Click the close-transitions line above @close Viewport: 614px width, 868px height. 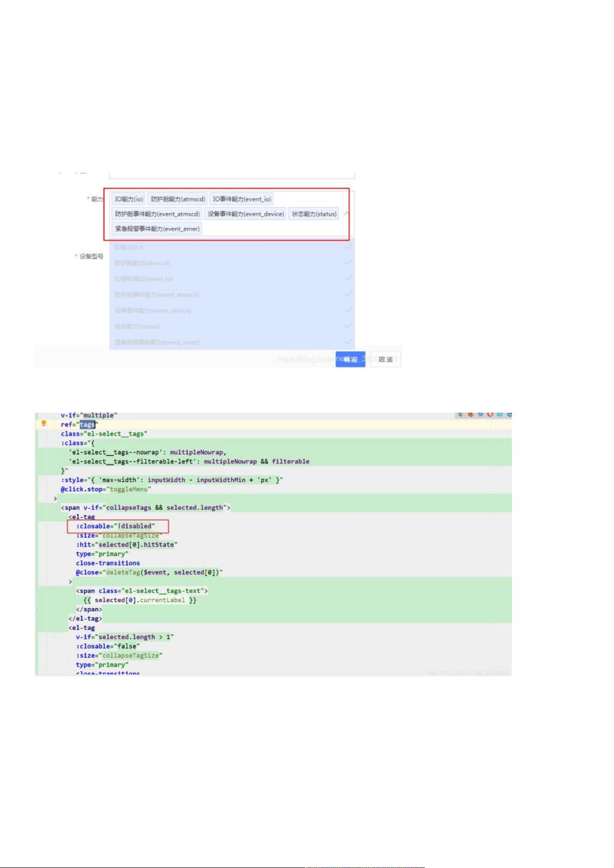point(108,563)
